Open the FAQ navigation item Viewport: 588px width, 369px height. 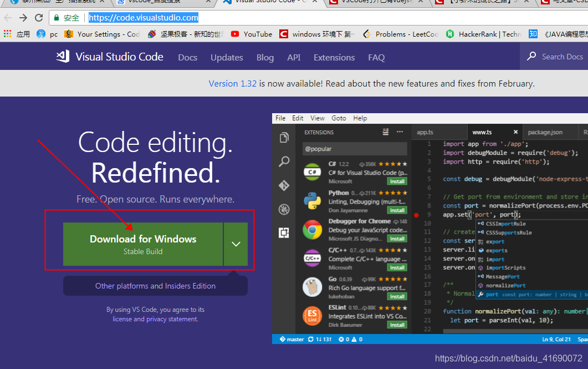[x=376, y=58]
